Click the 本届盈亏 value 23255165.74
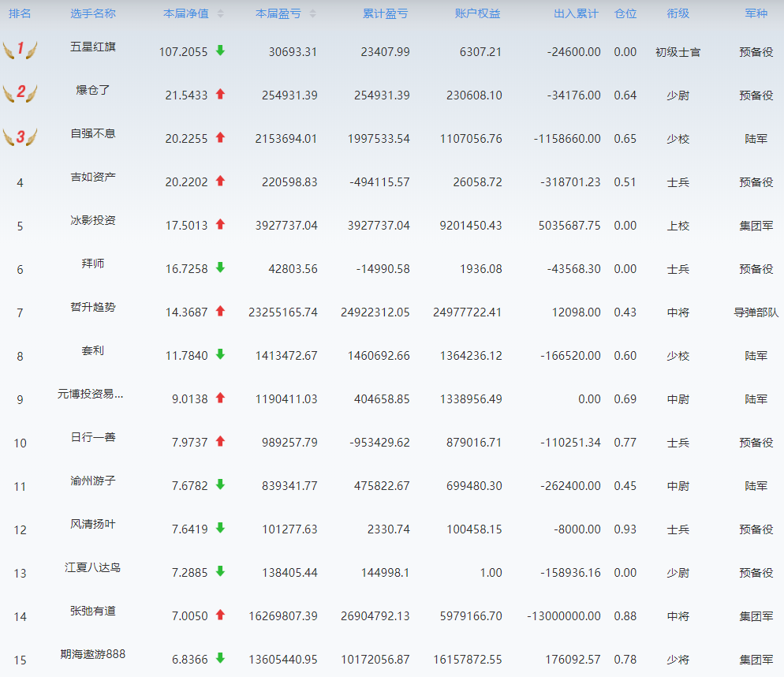 [283, 312]
